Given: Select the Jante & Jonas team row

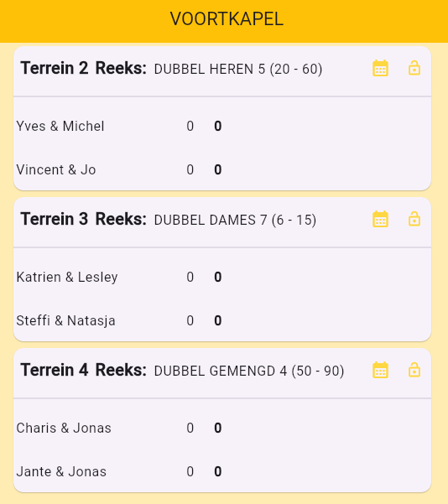Looking at the screenshot, I should 222,472.
